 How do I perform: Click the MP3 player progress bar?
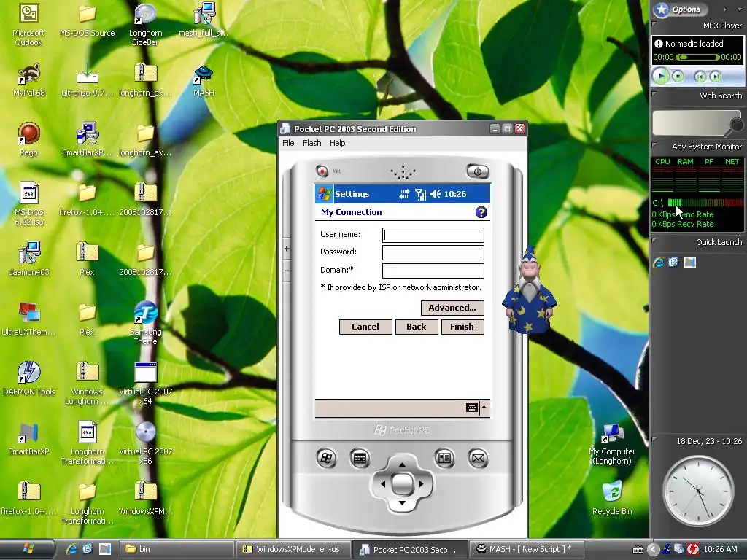[697, 57]
